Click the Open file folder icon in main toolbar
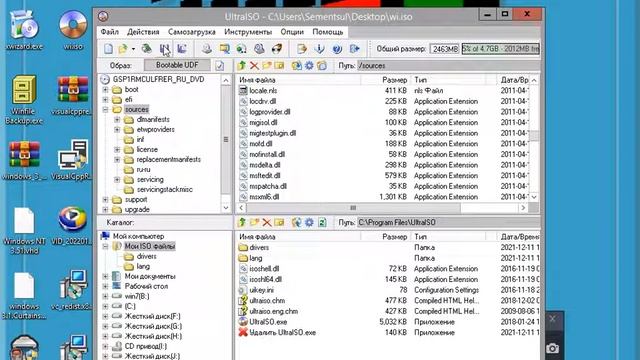 click(122, 49)
